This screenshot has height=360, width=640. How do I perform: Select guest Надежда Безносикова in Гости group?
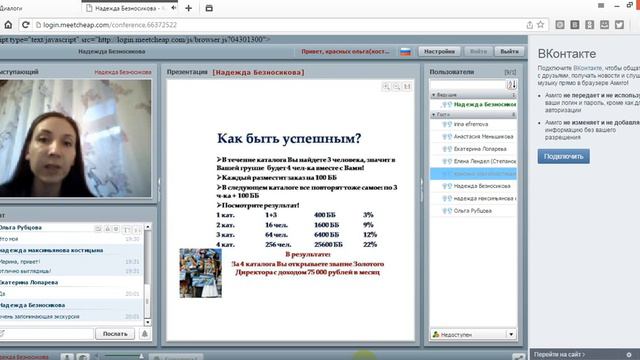coord(473,186)
